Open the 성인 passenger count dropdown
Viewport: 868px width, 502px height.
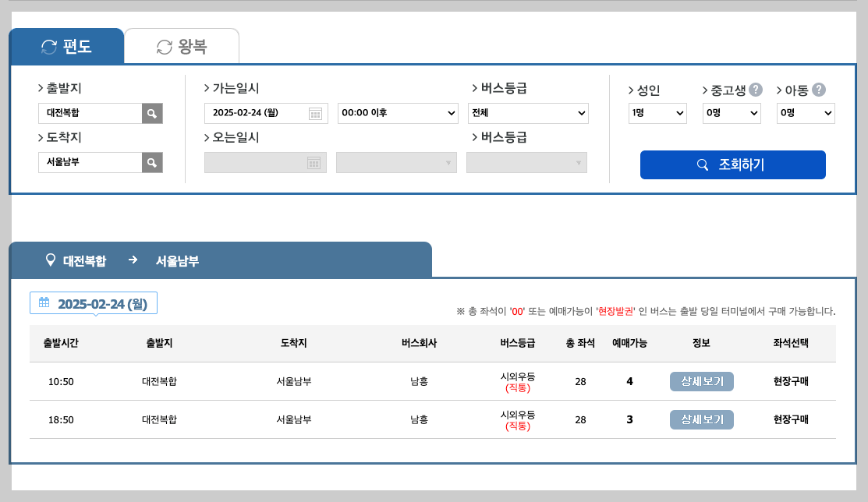pos(657,113)
